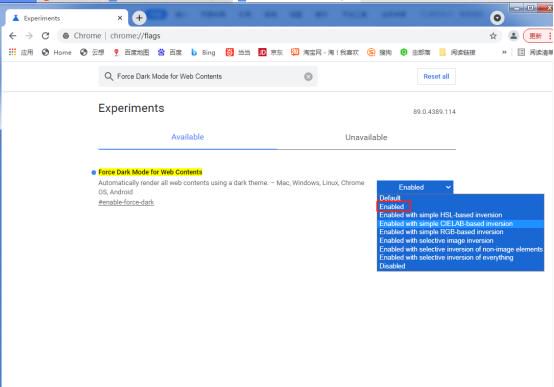Open the Baidu Maps bookmark with red pin

tap(131, 52)
